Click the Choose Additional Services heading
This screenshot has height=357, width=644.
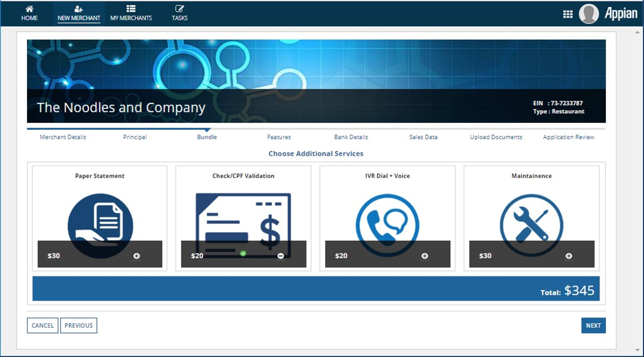point(316,153)
